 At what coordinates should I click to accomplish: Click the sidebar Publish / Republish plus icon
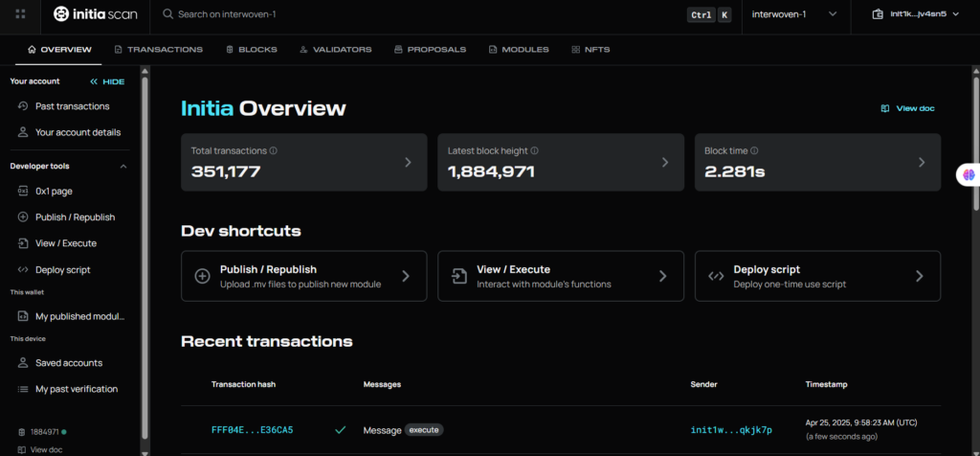[23, 217]
